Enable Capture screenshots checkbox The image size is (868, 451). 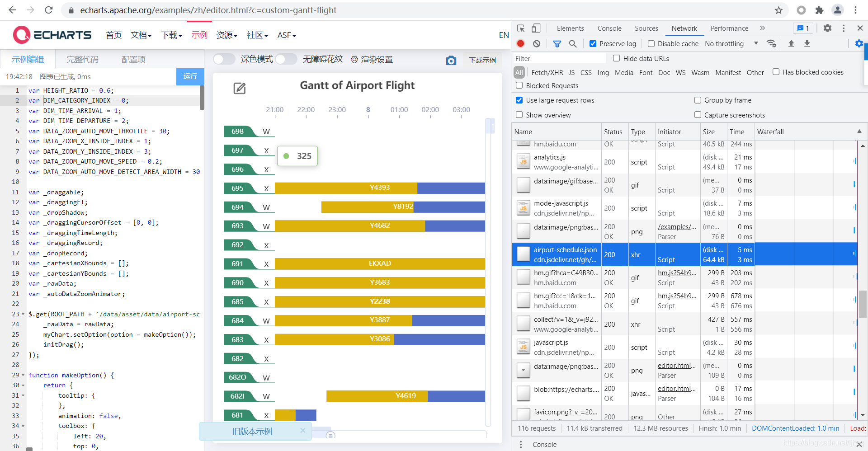tap(698, 115)
